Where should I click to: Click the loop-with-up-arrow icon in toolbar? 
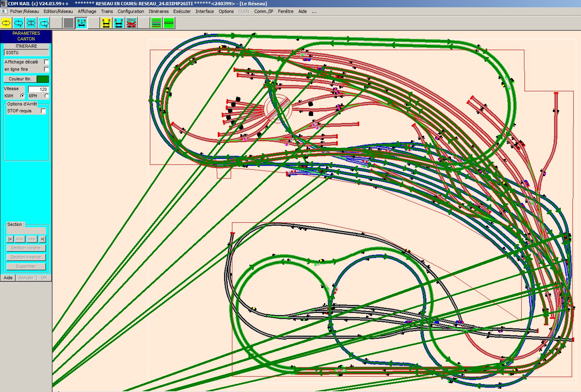[19, 23]
